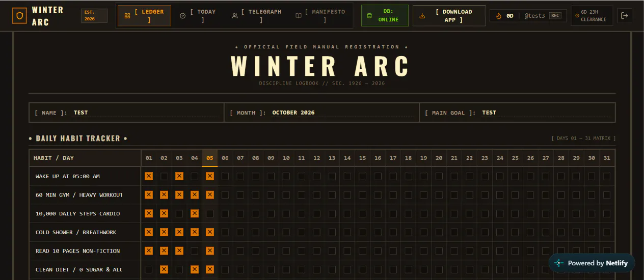Click the book icon beside Manifesto
Screen dimensions: 644x280
[x=299, y=16]
